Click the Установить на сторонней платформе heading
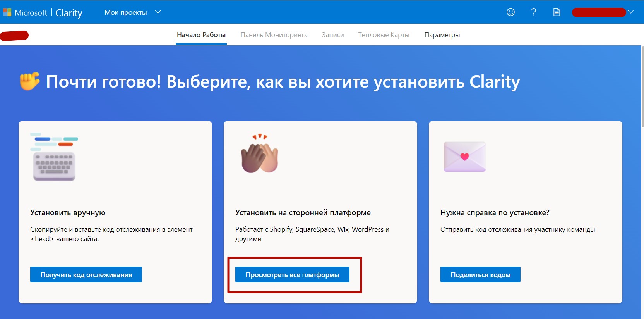Viewport: 644px width, 319px height. [x=303, y=212]
